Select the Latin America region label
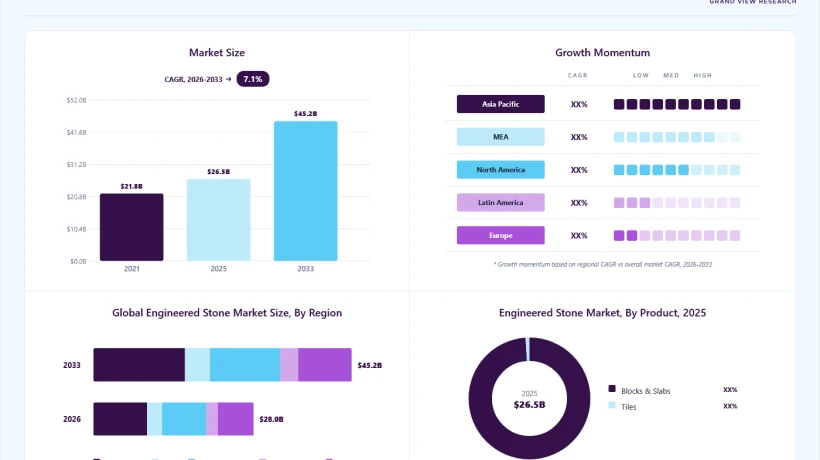 (x=500, y=203)
